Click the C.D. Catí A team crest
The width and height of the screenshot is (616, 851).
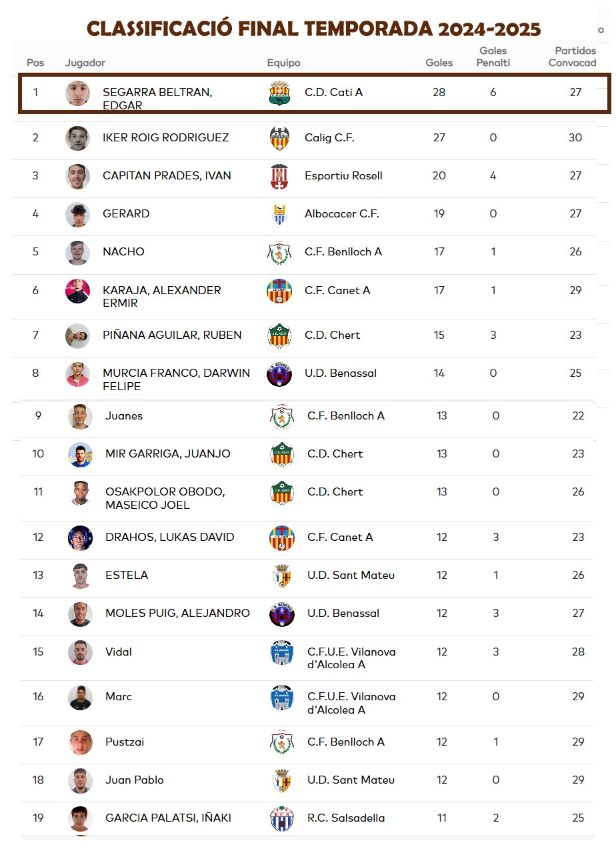[279, 93]
